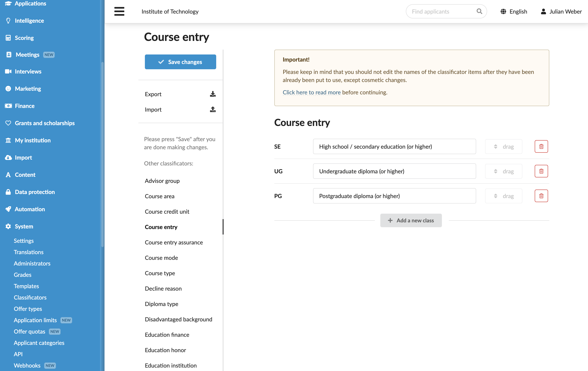This screenshot has width=588, height=371.
Task: Click the Marketing smiley icon
Action: pos(8,89)
